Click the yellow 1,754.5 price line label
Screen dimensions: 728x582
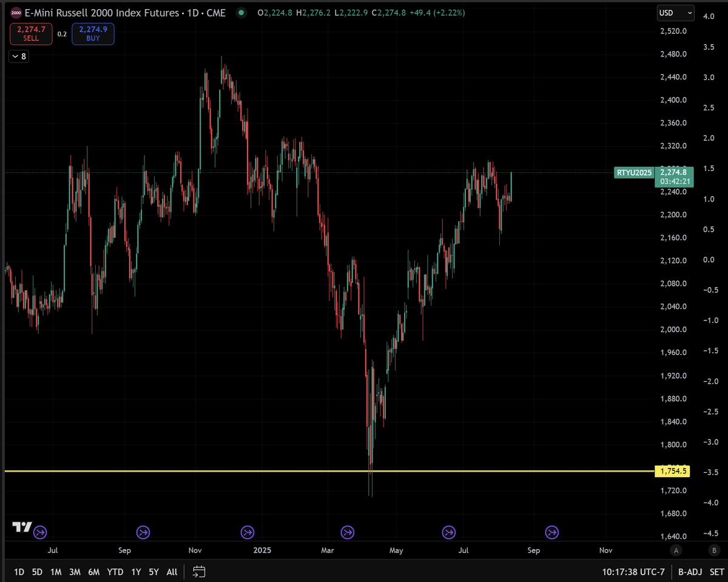pos(672,472)
